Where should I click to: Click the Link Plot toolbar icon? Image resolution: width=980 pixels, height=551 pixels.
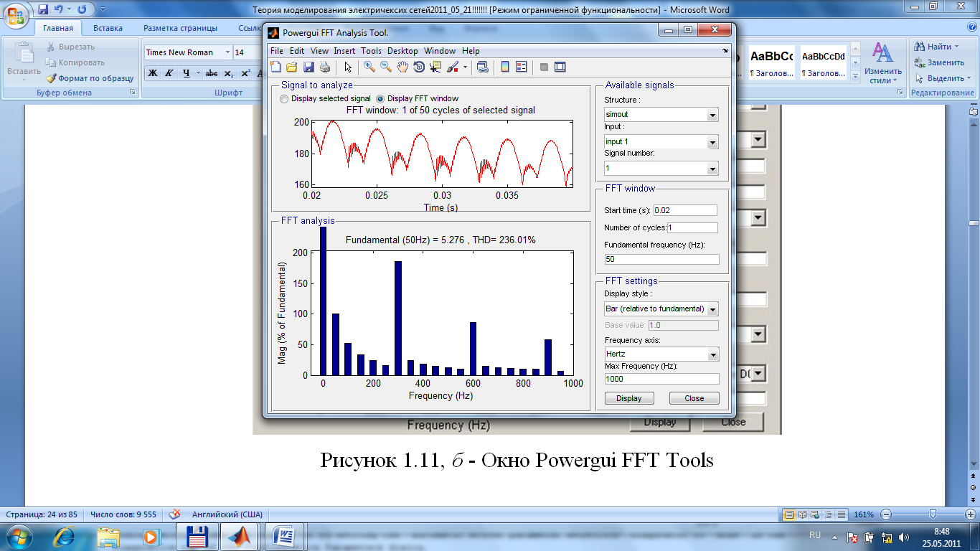[482, 67]
